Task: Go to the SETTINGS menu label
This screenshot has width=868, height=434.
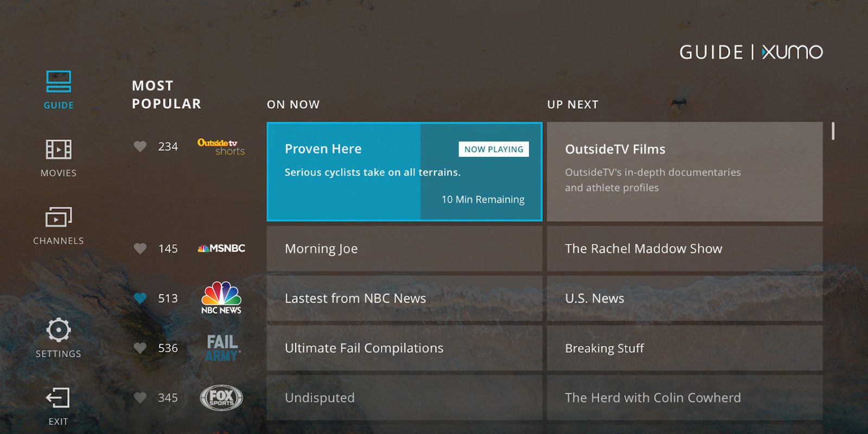Action: pyautogui.click(x=59, y=354)
